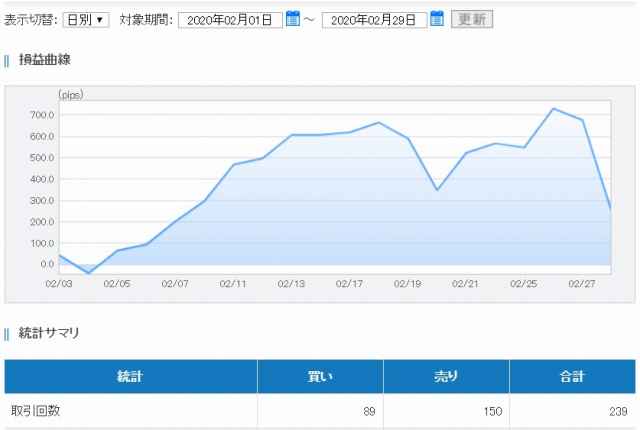
Task: Open the calendar icon for the start date
Action: [293, 19]
